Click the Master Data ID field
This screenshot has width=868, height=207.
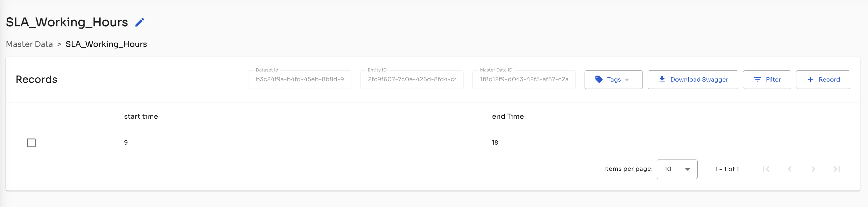524,79
